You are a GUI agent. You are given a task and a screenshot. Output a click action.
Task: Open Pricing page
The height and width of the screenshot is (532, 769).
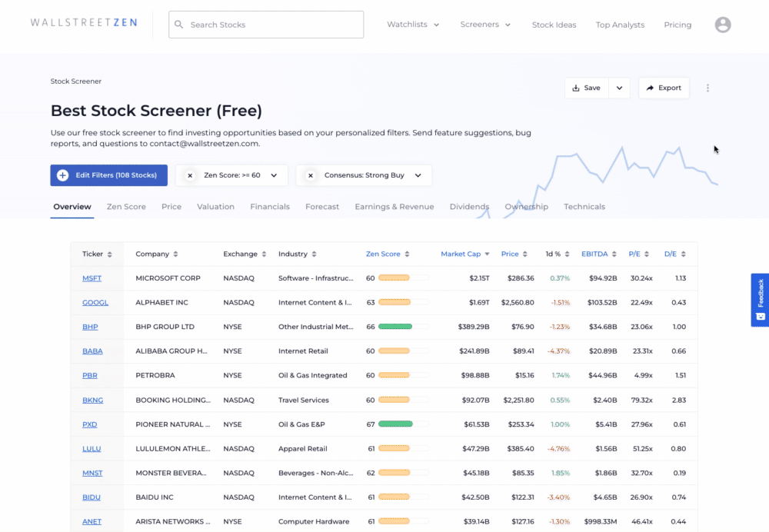677,25
